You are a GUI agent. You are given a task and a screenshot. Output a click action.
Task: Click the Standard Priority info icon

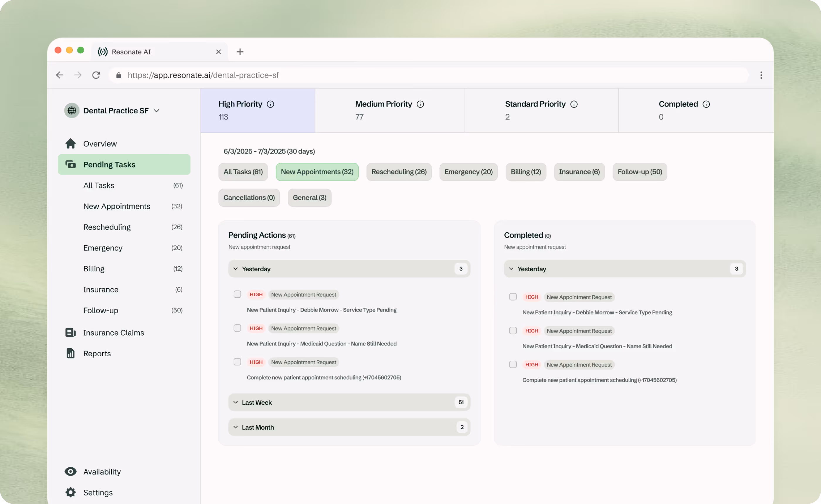[x=574, y=104]
